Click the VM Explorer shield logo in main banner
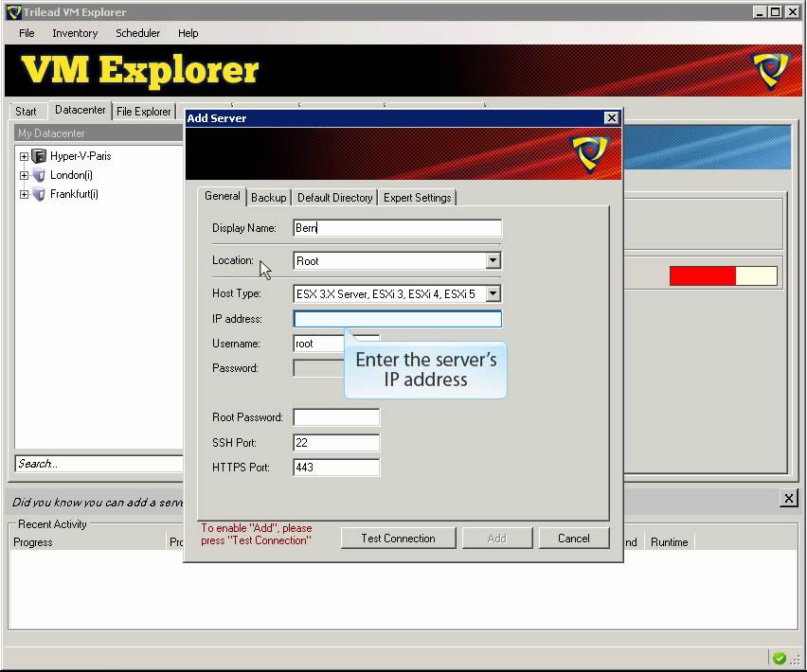807x672 pixels. [x=770, y=70]
